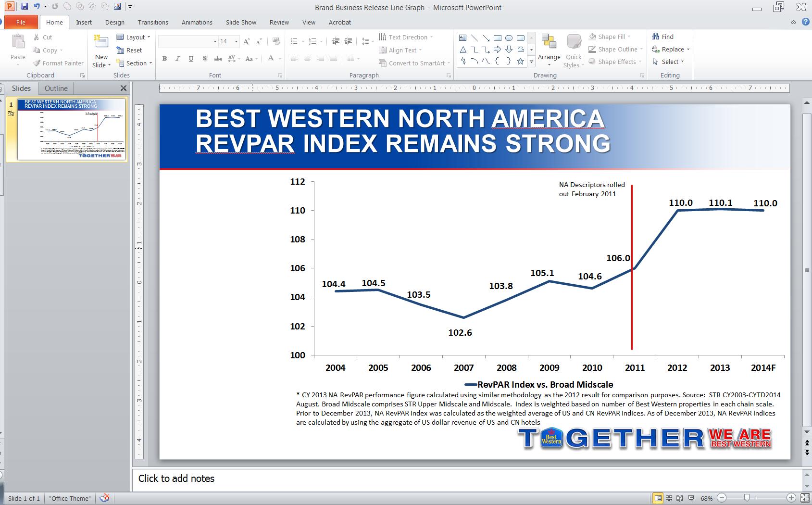812x505 pixels.
Task: Apply font color to text
Action: pyautogui.click(x=271, y=59)
